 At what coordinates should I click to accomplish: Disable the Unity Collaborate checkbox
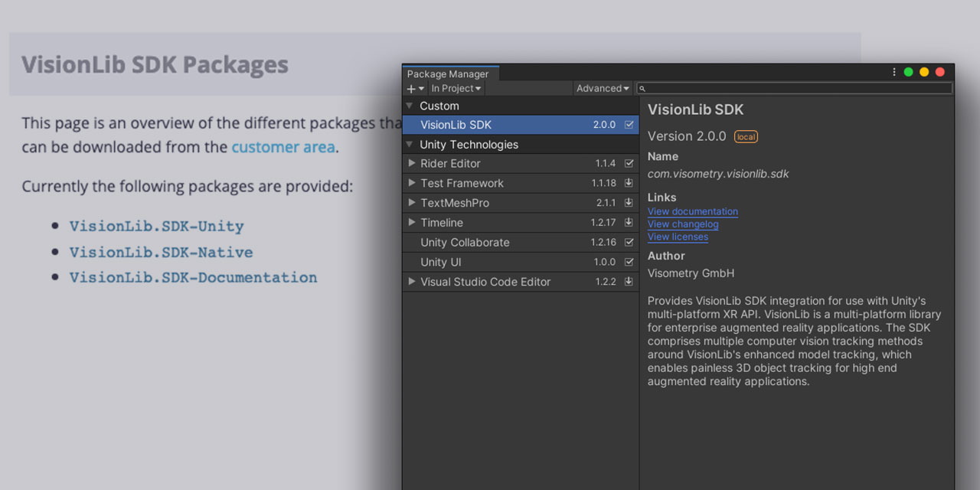pos(629,242)
